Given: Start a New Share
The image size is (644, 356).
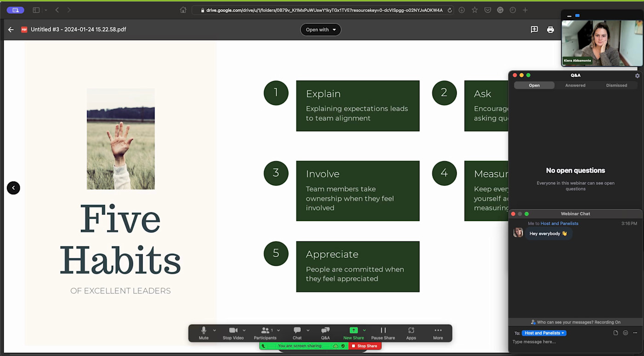Looking at the screenshot, I should coord(353,333).
